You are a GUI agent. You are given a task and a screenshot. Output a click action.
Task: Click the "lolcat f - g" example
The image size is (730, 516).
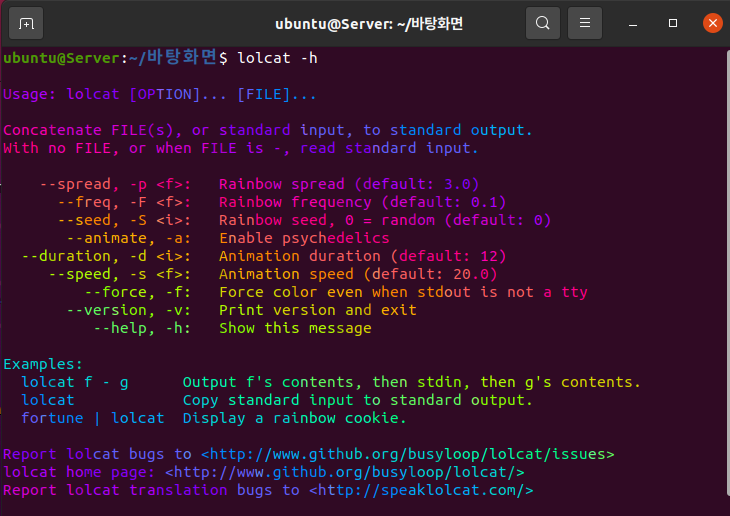(x=74, y=382)
